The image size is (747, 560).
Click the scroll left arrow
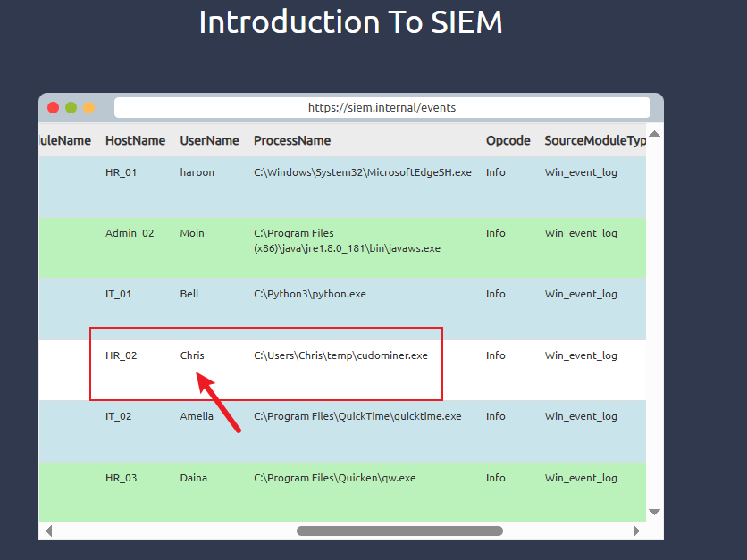coord(48,531)
